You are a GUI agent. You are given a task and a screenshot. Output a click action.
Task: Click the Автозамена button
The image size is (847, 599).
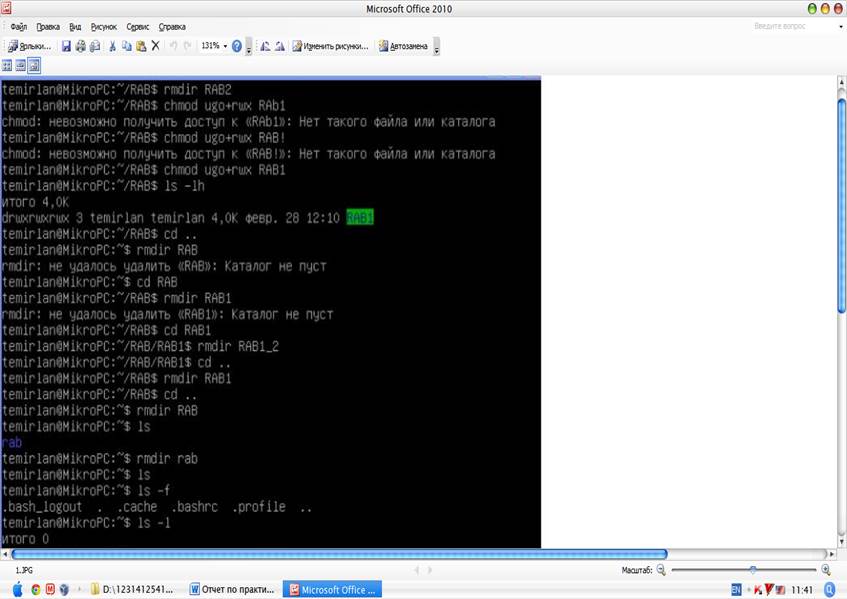click(x=403, y=46)
